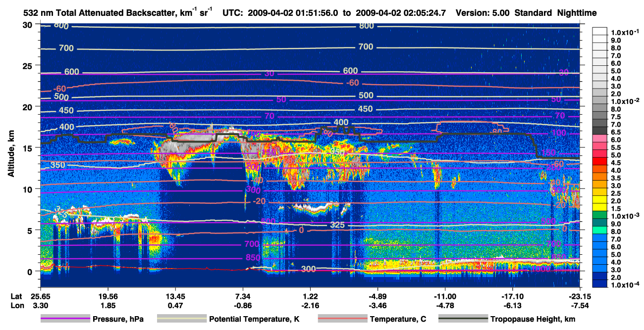This screenshot has height=330, width=644.
Task: Click the 'Tropopause Height, km' legend label
Action: tap(533, 319)
